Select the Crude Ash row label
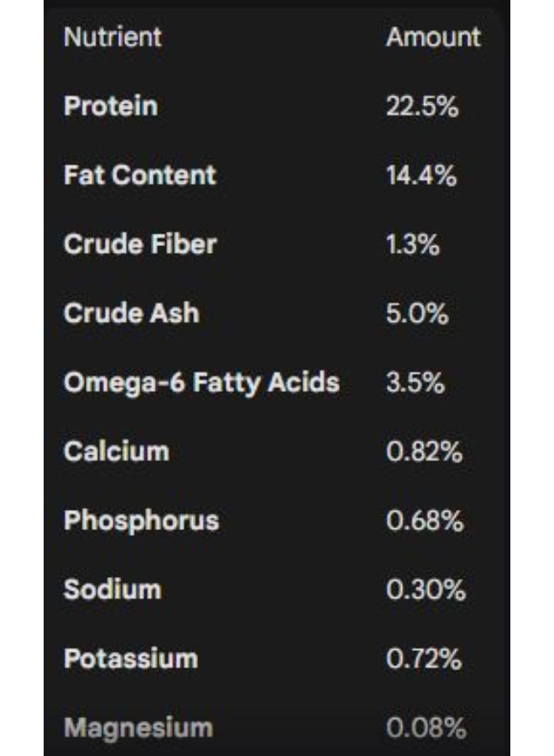Screen dimensions: 554x756 coord(131,313)
